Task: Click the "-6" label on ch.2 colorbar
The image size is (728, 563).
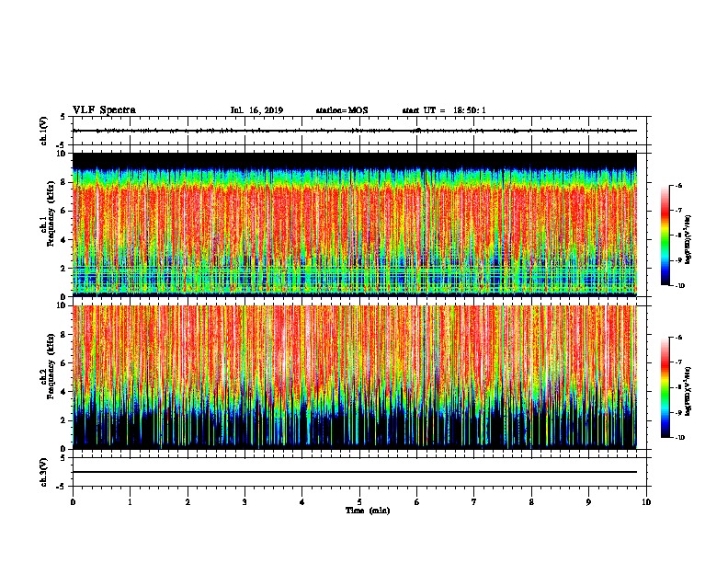Action: click(x=679, y=338)
